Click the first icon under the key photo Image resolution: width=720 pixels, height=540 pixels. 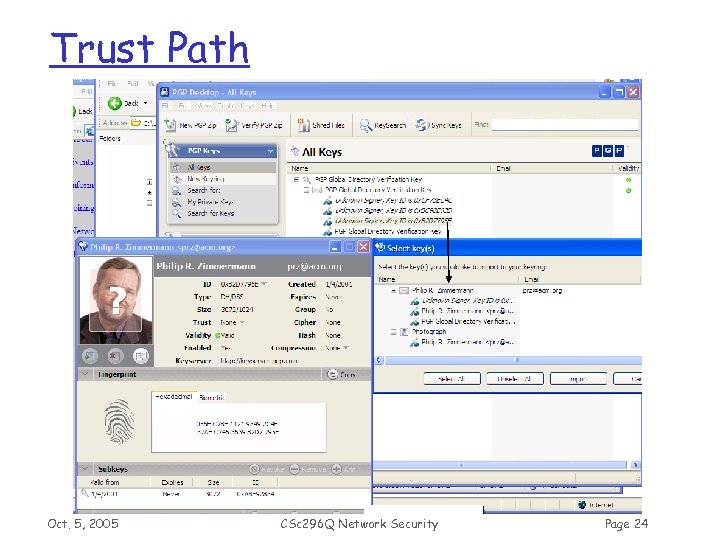(x=90, y=355)
